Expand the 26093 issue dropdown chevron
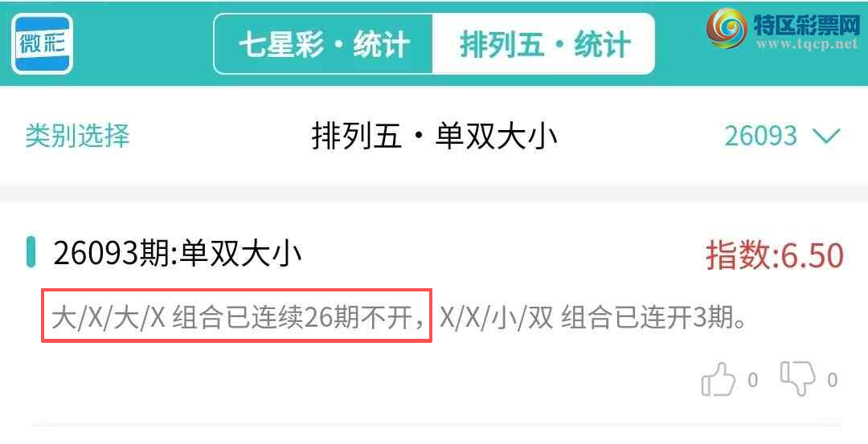868x444 pixels. 827,136
